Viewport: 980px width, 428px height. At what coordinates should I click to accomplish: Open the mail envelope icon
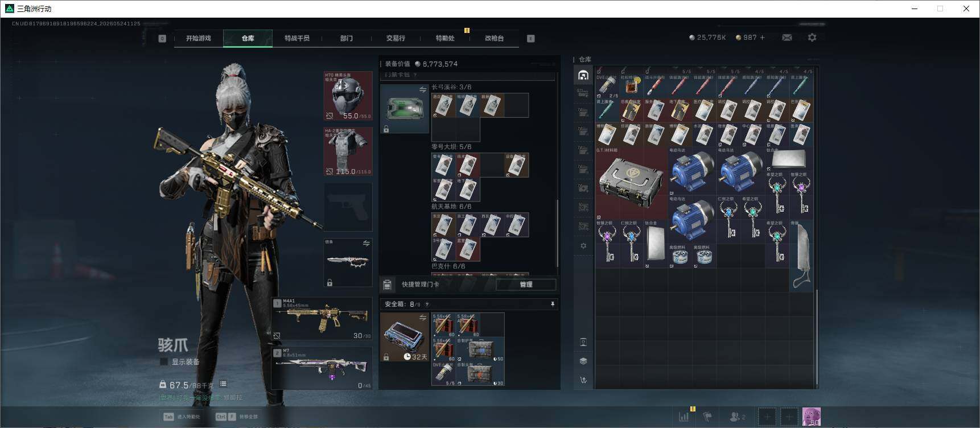787,38
